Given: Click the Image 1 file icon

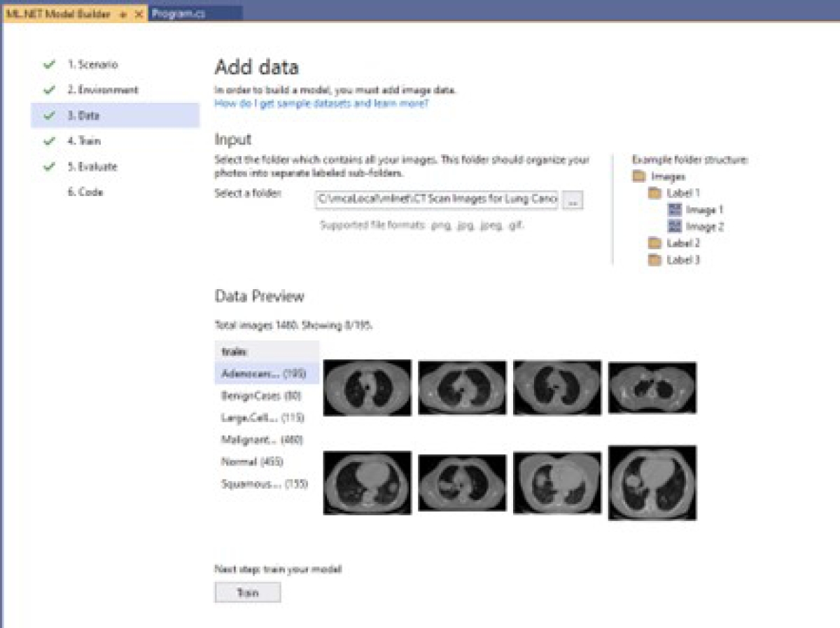Looking at the screenshot, I should click(675, 209).
